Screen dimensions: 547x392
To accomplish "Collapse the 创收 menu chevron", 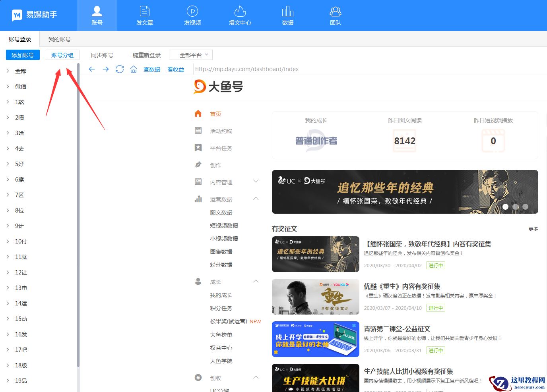I will (256, 377).
